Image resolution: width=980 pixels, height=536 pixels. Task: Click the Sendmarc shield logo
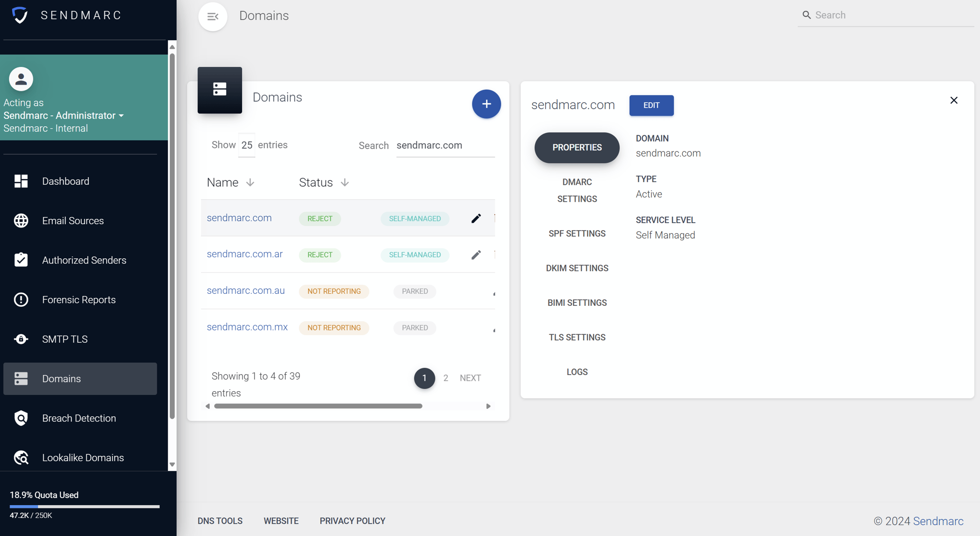point(19,15)
